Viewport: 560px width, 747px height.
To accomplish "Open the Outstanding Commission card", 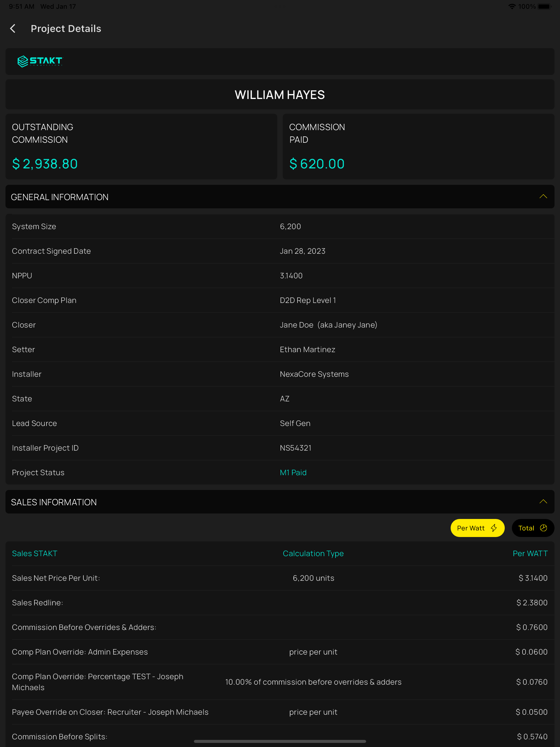I will click(x=141, y=147).
